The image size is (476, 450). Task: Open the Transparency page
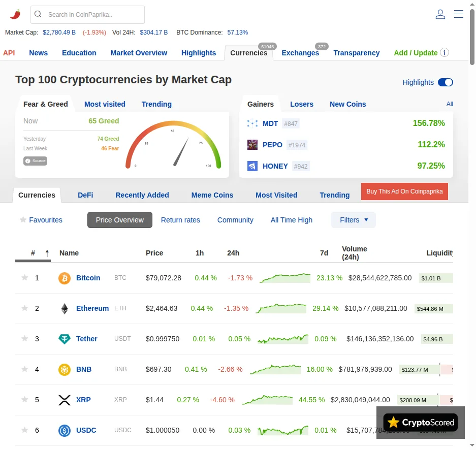[x=357, y=53]
